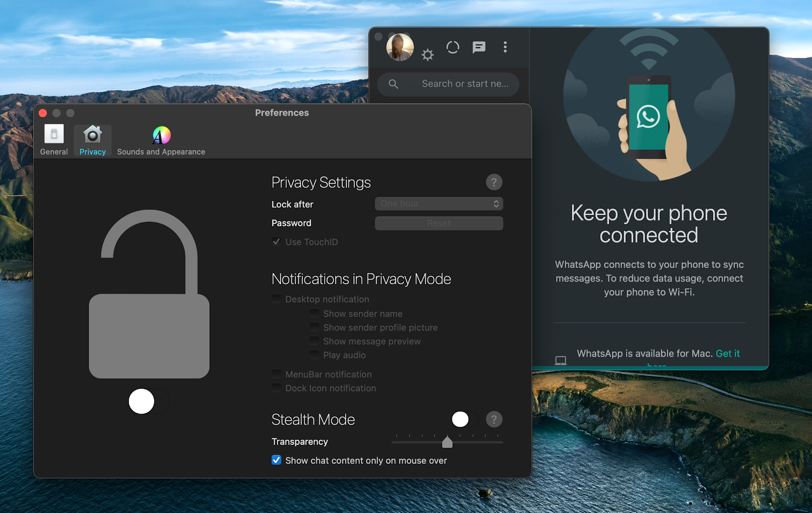Open the Sounds and Appearance tab
This screenshot has height=513, width=812.
161,140
